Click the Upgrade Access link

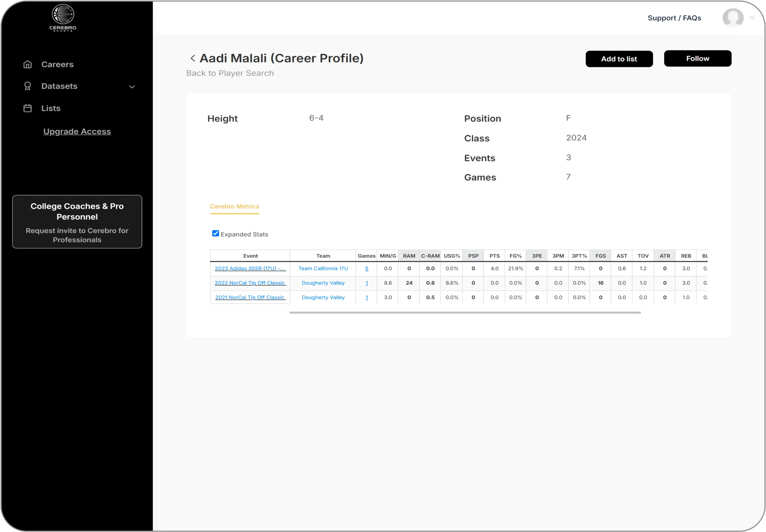pyautogui.click(x=77, y=132)
